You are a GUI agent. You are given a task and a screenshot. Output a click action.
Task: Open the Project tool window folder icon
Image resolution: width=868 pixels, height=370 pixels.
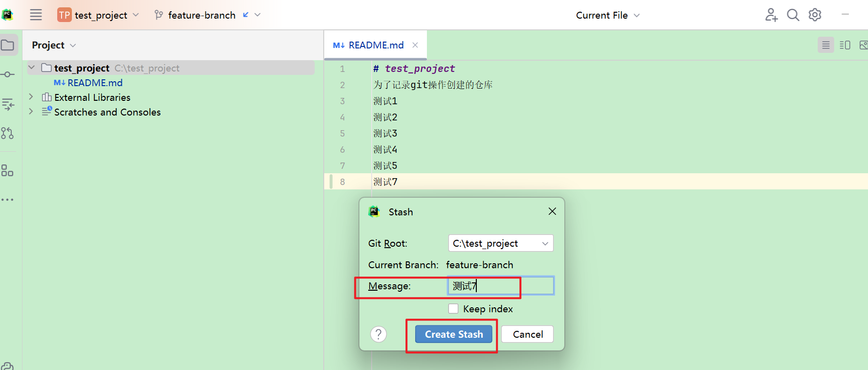pyautogui.click(x=8, y=45)
